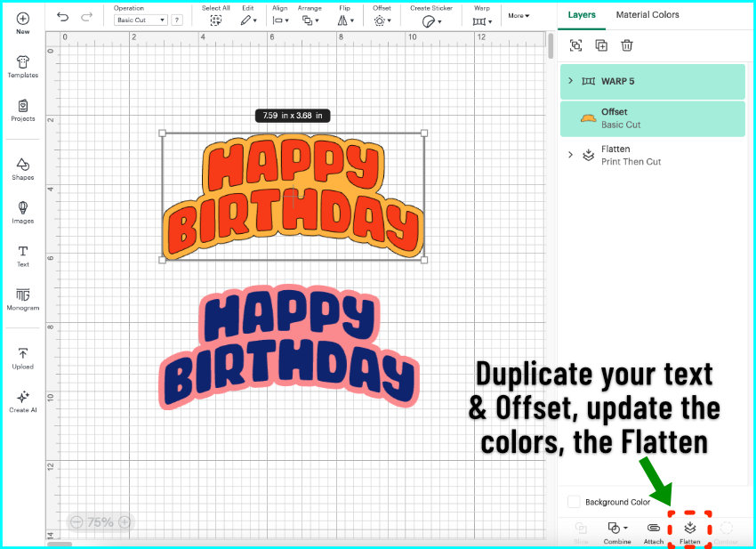Viewport: 756px width, 549px height.
Task: Click the orange Happy Birthday design
Action: coord(294,196)
